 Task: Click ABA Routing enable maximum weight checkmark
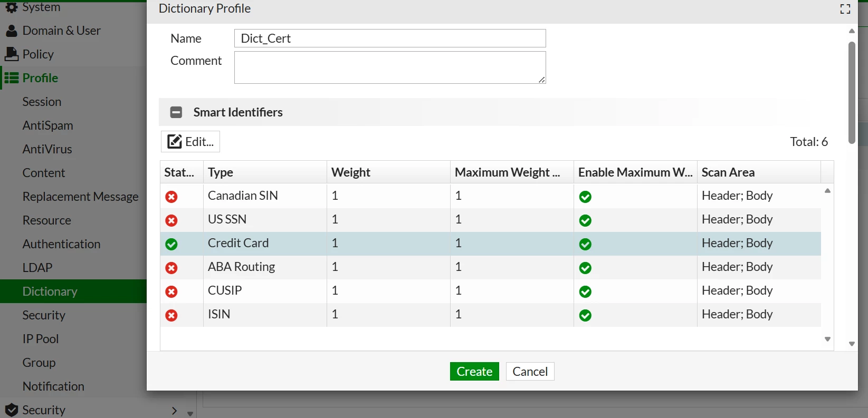(x=585, y=268)
